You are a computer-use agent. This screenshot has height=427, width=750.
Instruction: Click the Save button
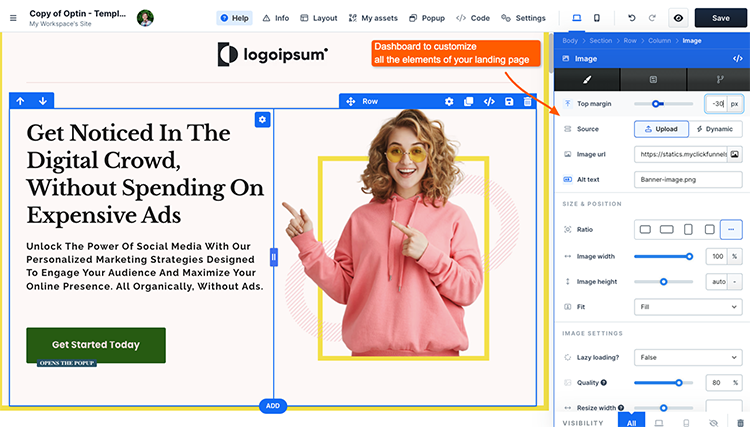pos(720,18)
